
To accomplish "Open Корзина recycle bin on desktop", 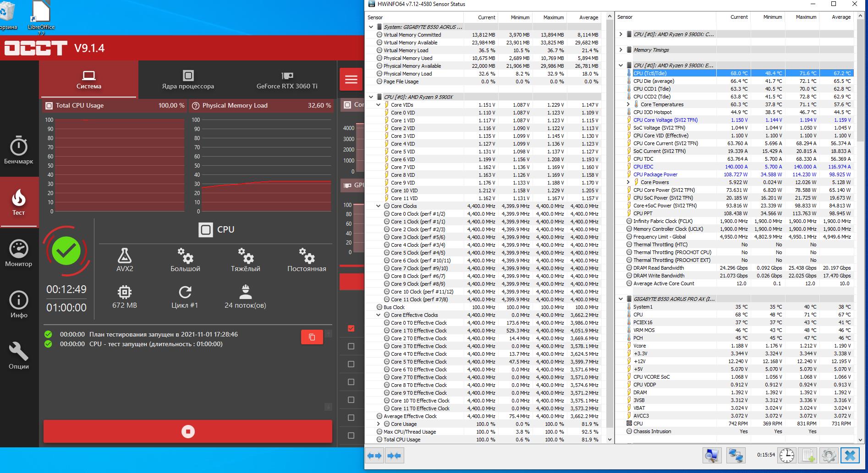I will tap(7, 15).
